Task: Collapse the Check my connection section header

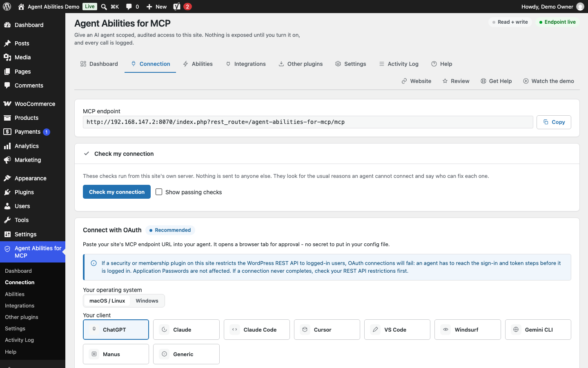Action: (x=327, y=154)
